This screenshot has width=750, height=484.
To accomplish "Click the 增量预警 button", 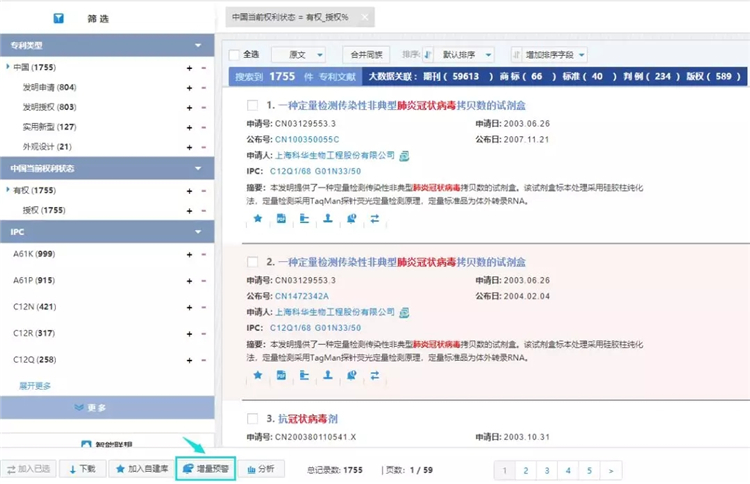I will pyautogui.click(x=206, y=468).
